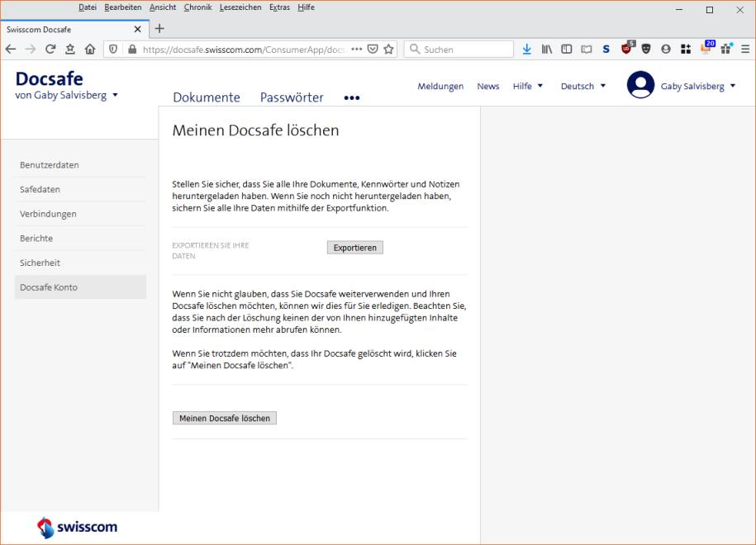Open the tracking protection shield icon
The image size is (756, 545).
click(x=113, y=50)
